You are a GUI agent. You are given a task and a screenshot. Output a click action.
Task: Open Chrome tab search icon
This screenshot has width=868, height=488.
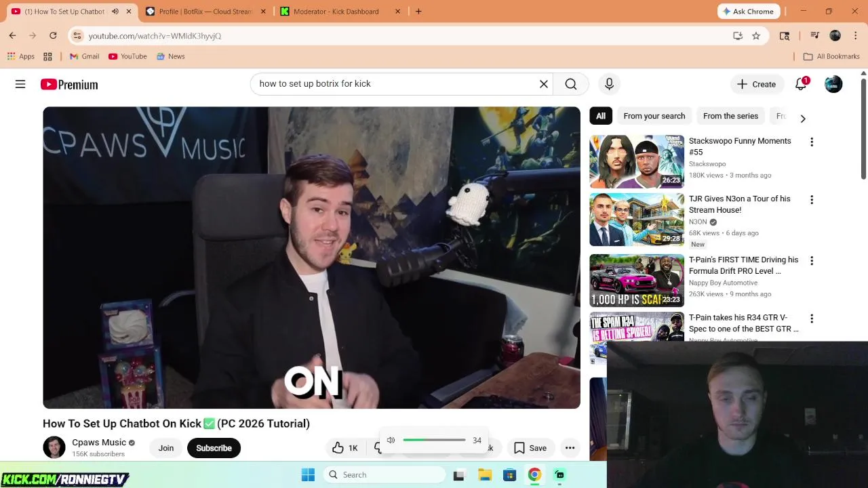785,36
